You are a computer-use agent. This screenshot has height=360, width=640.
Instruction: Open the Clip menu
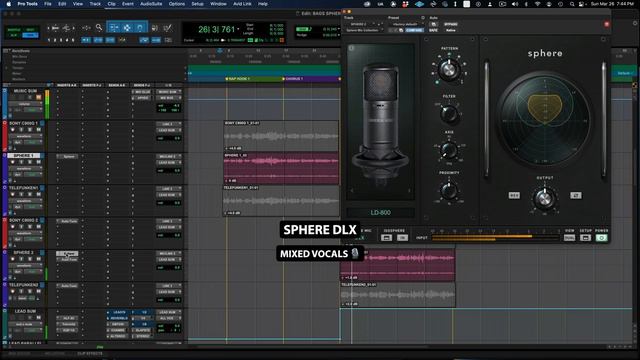pyautogui.click(x=111, y=4)
